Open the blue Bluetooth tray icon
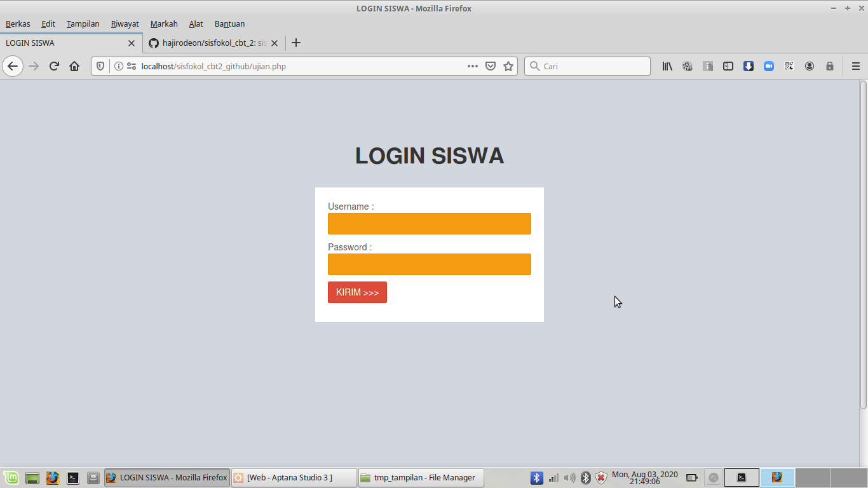 537,478
